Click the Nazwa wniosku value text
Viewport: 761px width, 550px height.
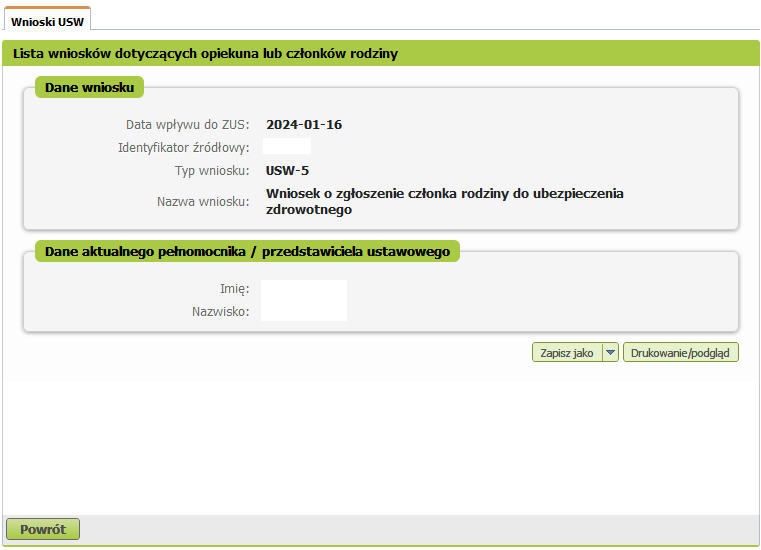[x=445, y=201]
